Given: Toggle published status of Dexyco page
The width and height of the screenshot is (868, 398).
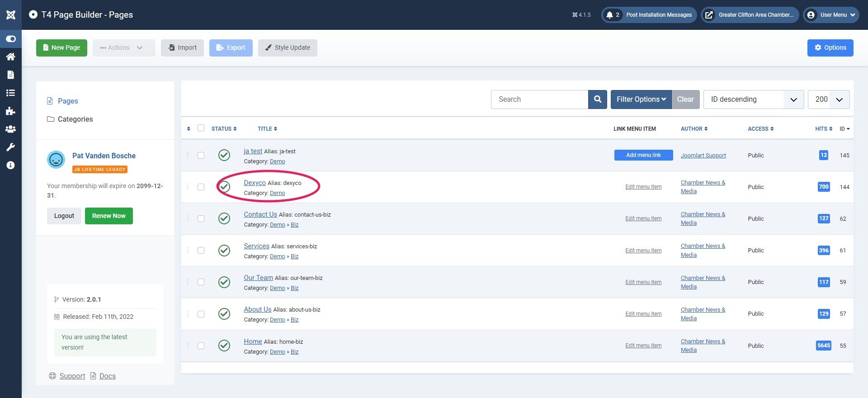Looking at the screenshot, I should [x=224, y=187].
